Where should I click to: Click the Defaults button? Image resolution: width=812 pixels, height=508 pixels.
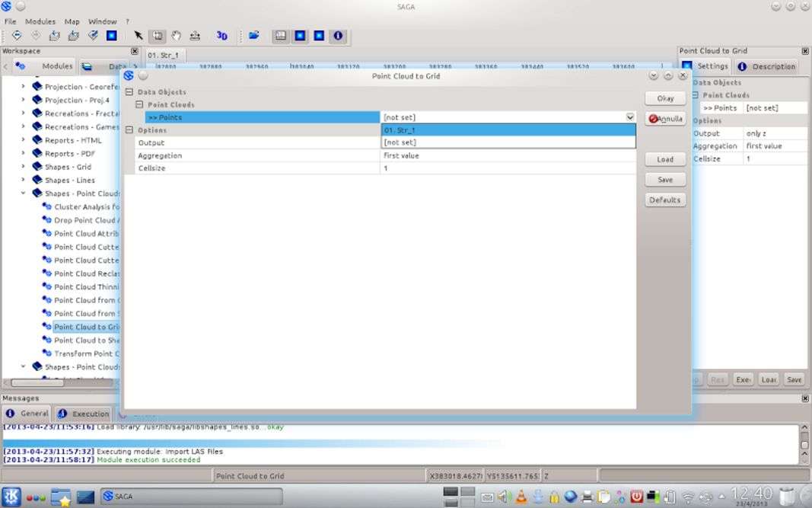[x=664, y=200]
